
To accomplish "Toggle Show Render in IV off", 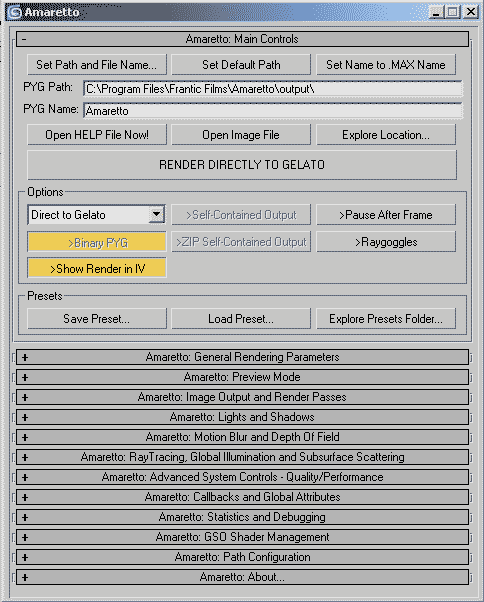I will pos(97,268).
